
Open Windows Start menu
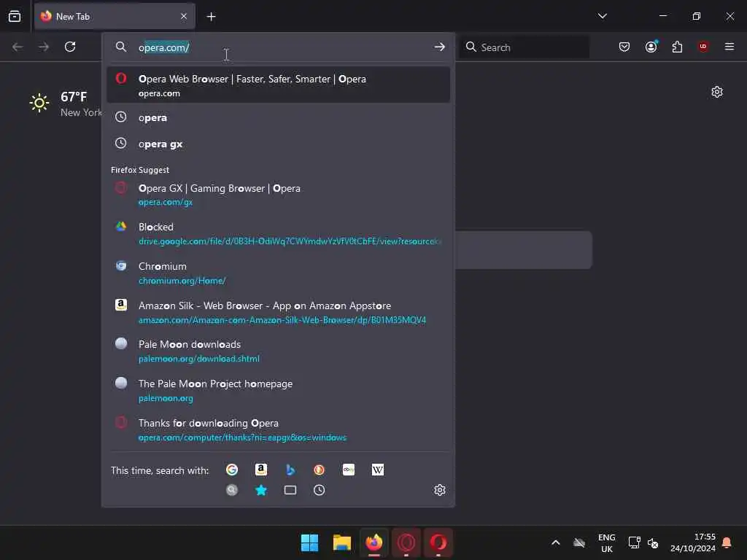point(309,542)
